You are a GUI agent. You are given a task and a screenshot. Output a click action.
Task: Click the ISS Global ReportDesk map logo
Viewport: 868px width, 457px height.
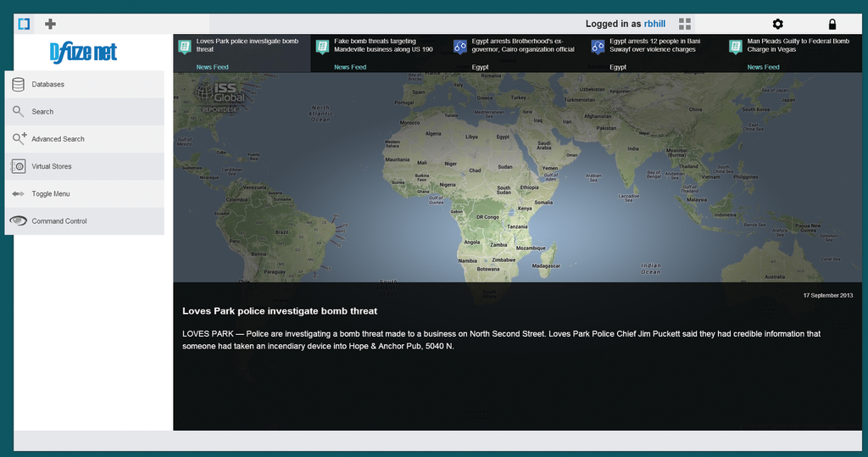220,94
